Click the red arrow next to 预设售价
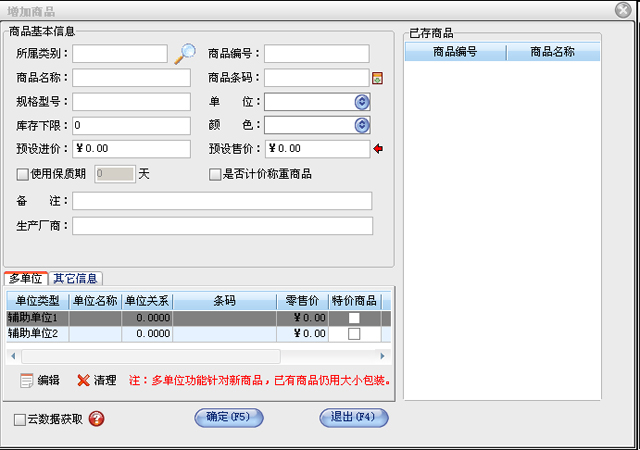Image resolution: width=640 pixels, height=450 pixels. (378, 150)
